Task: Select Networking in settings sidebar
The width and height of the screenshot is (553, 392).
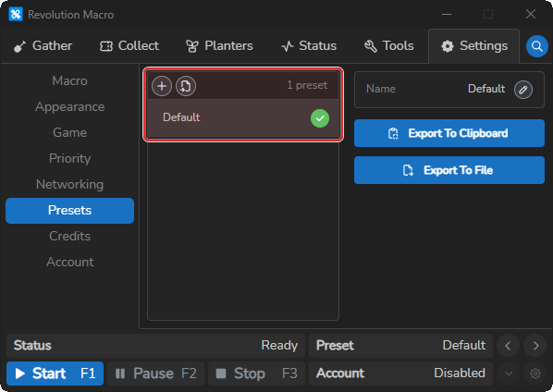Action: coord(70,184)
